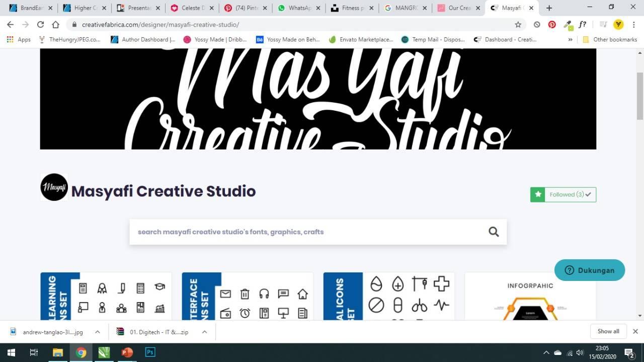This screenshot has height=362, width=644.
Task: Expand options for Digitech zip download
Action: pos(204,332)
